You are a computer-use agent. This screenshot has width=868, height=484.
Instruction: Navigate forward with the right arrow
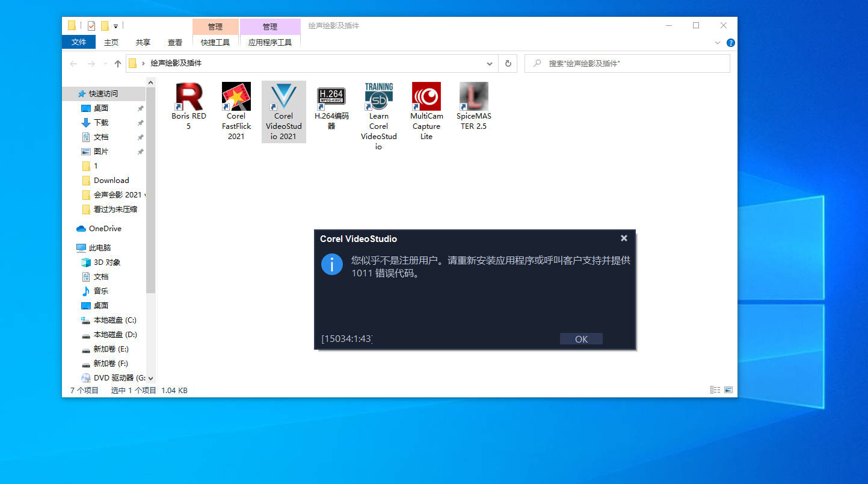(x=91, y=64)
